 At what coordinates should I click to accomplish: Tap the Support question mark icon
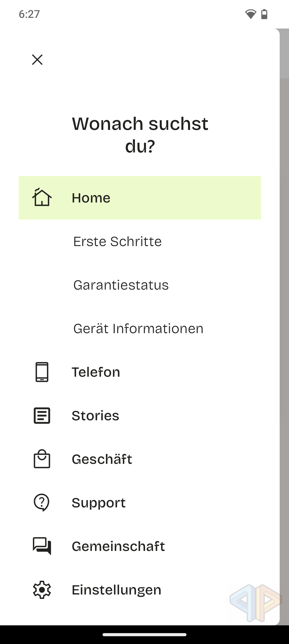[42, 502]
